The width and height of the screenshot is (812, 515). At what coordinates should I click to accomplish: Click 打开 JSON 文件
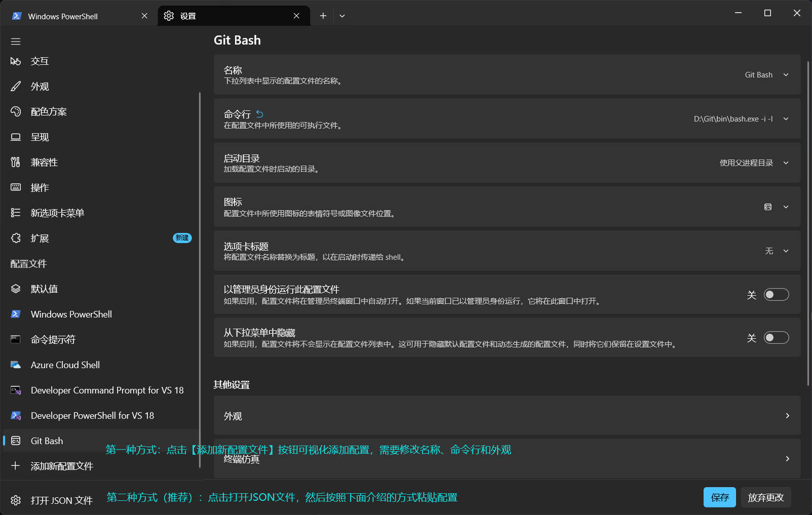click(x=100, y=500)
